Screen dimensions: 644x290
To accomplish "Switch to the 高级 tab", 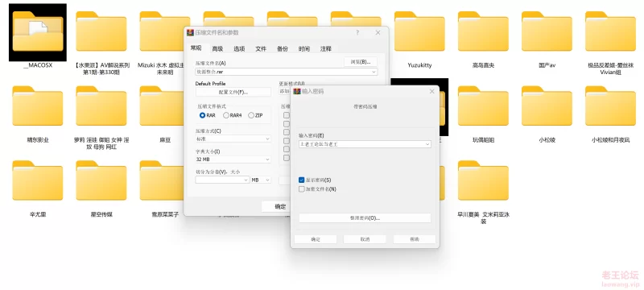I will pyautogui.click(x=217, y=49).
